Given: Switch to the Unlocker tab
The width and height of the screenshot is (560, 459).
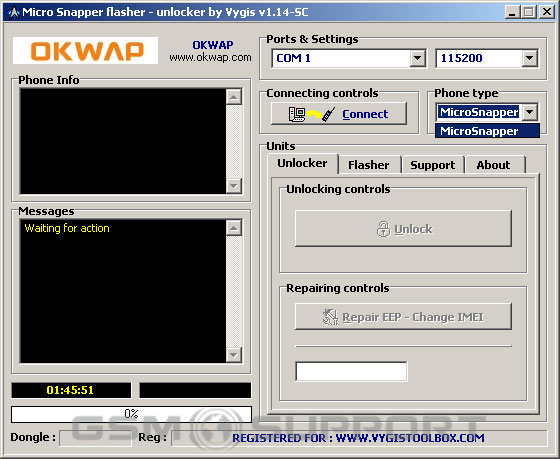Looking at the screenshot, I should (x=302, y=163).
